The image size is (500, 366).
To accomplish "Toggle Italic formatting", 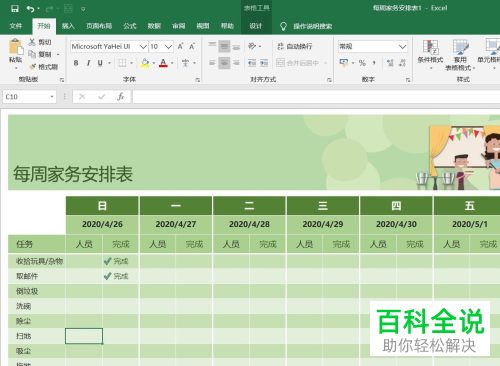I will (x=88, y=63).
